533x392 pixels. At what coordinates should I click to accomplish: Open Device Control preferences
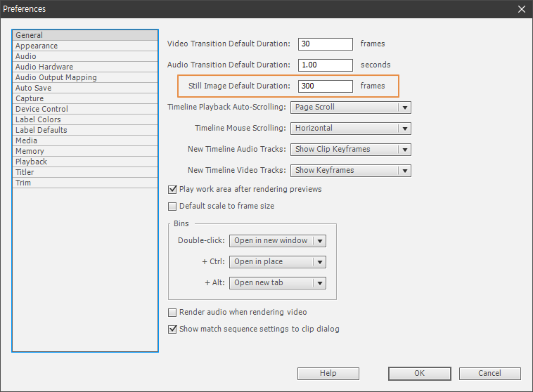coord(85,109)
